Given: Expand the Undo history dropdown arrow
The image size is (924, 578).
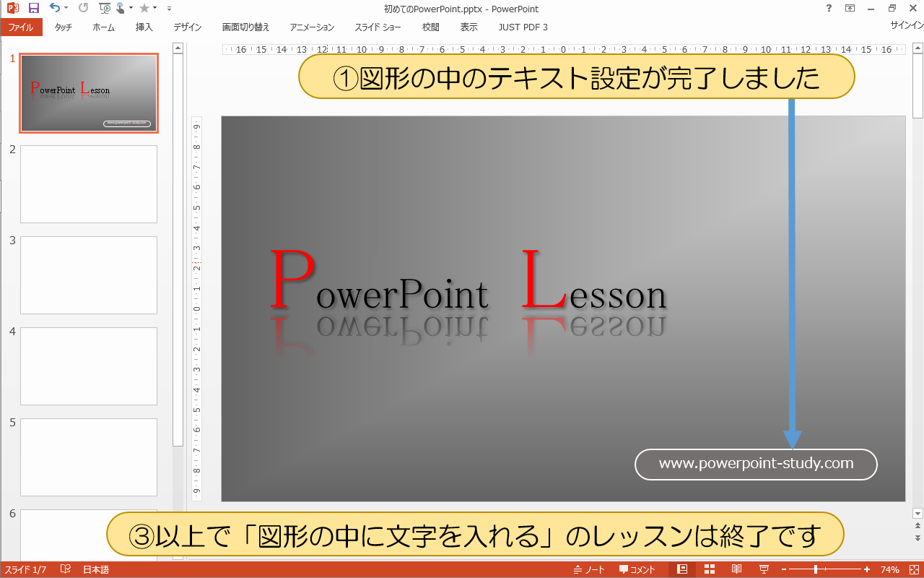Looking at the screenshot, I should [x=66, y=9].
